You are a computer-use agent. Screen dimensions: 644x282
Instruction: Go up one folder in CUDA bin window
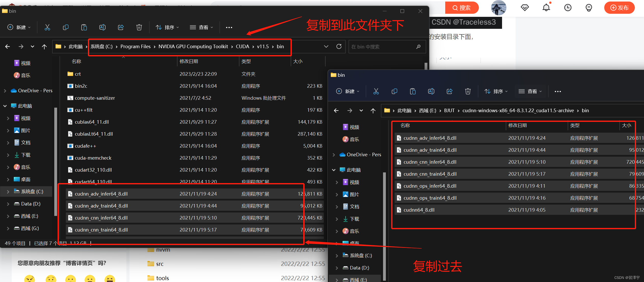(44, 47)
